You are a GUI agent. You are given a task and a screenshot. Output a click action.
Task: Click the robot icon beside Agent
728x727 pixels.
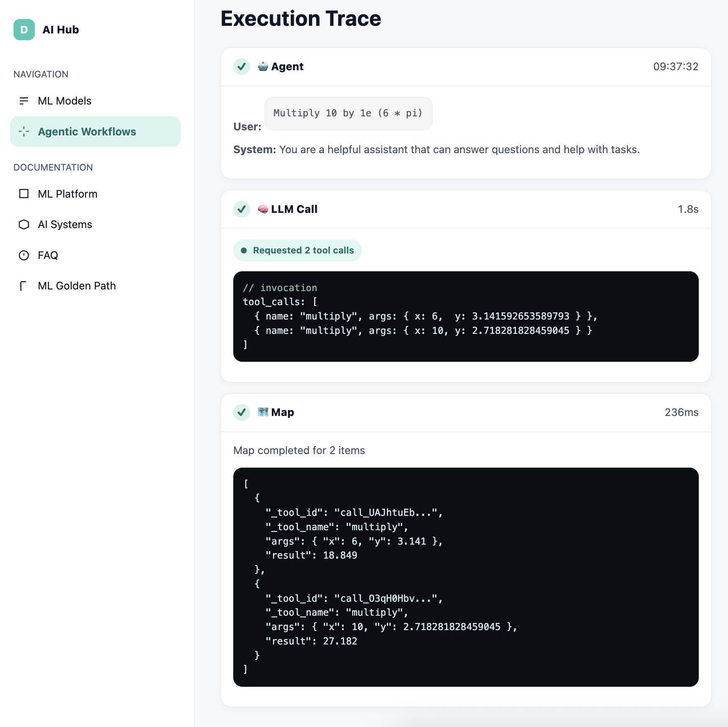[263, 66]
